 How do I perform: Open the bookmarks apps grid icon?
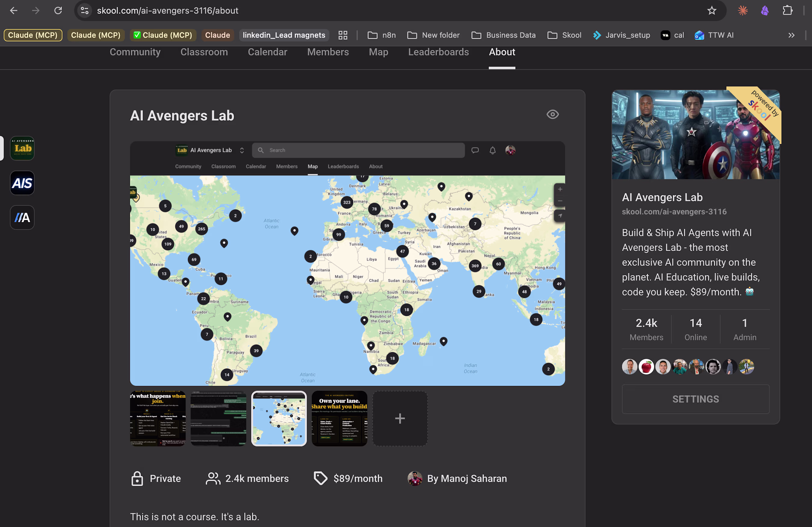pyautogui.click(x=343, y=35)
